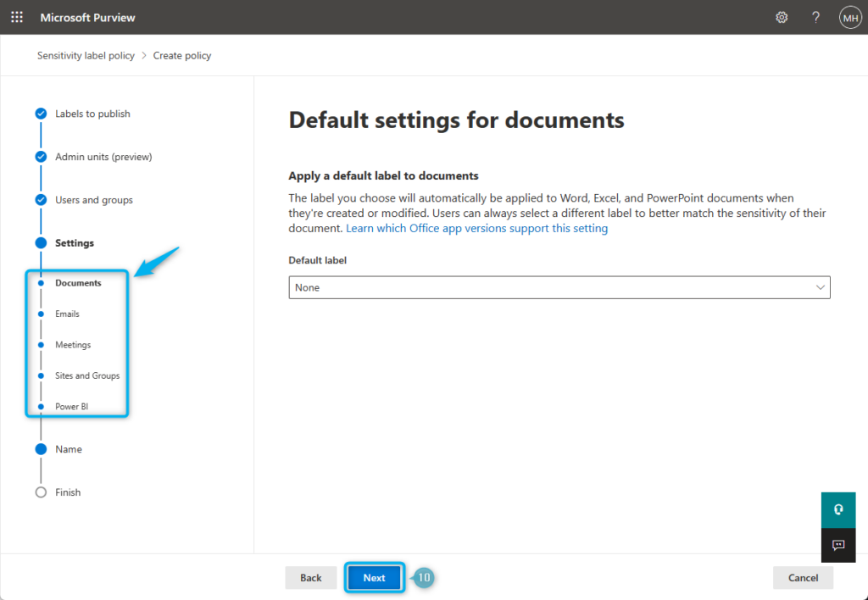The height and width of the screenshot is (600, 868).
Task: Click Next to continue the wizard
Action: coord(374,577)
